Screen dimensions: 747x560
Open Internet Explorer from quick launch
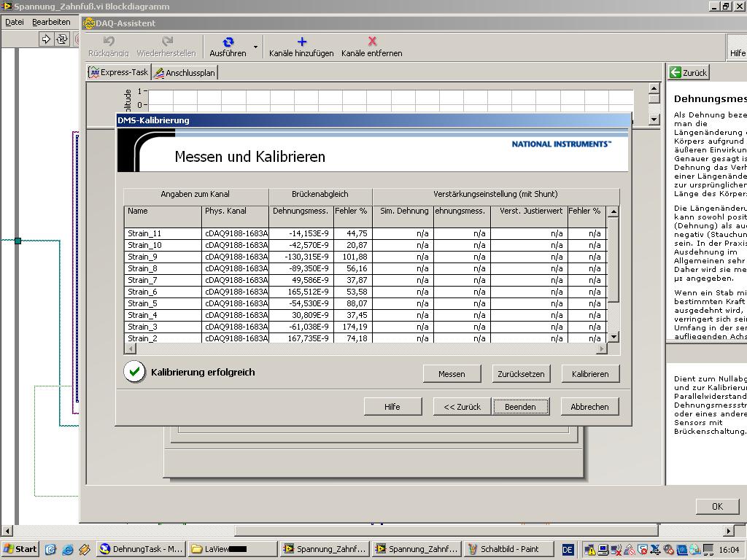[68, 549]
